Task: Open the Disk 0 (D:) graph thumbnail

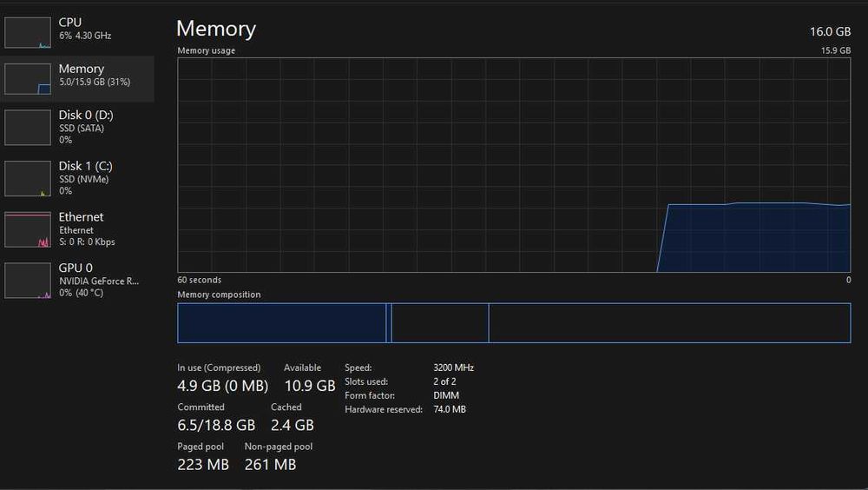Action: tap(28, 128)
